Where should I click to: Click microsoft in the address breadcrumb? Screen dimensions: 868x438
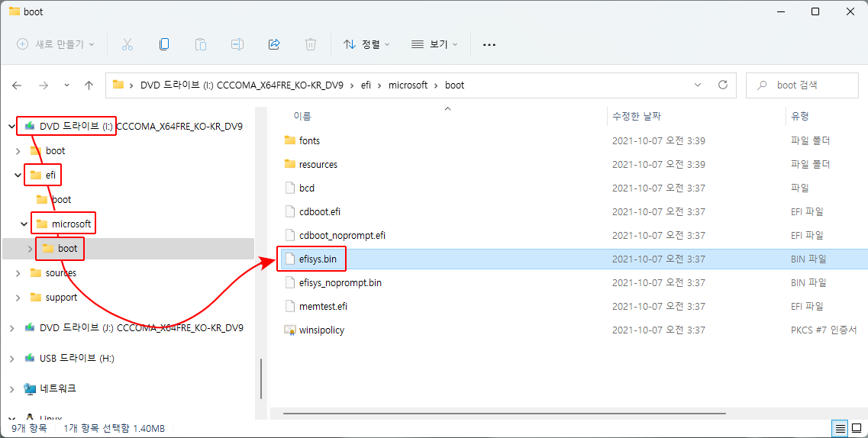408,85
